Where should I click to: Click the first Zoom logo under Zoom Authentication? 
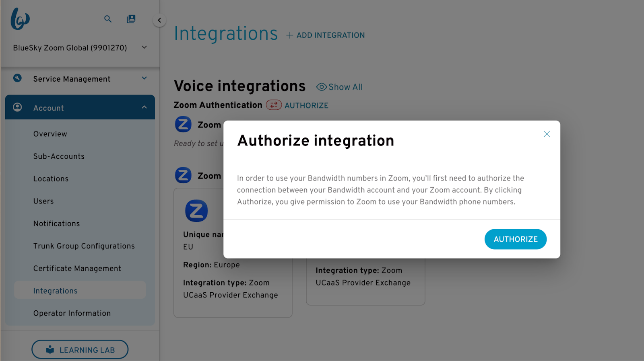[x=183, y=124]
